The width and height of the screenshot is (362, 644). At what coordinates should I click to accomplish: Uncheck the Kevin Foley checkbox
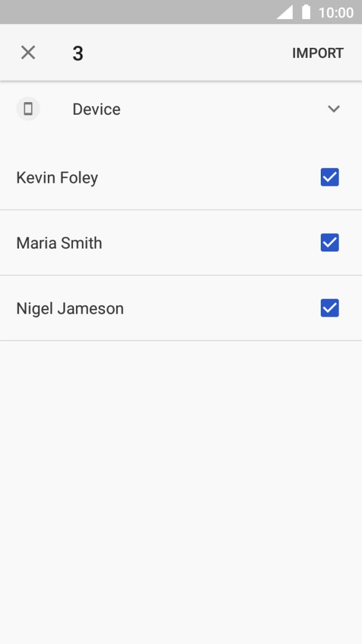pyautogui.click(x=330, y=177)
